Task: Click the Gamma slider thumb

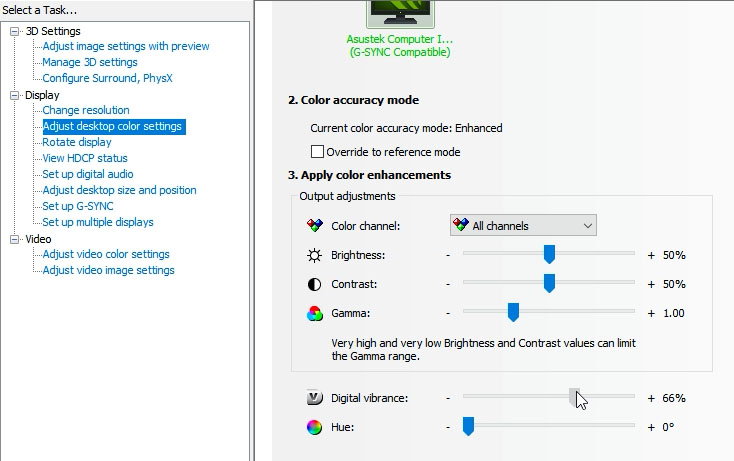Action: [x=513, y=313]
